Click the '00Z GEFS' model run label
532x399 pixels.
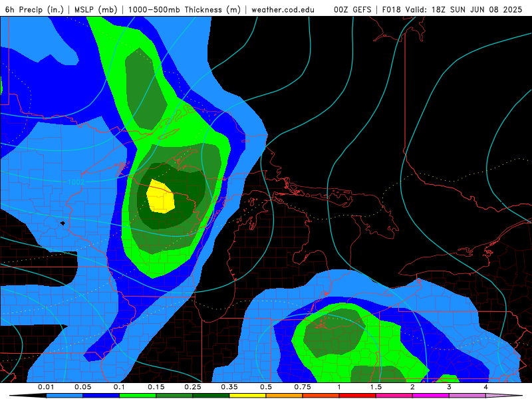[x=352, y=9]
